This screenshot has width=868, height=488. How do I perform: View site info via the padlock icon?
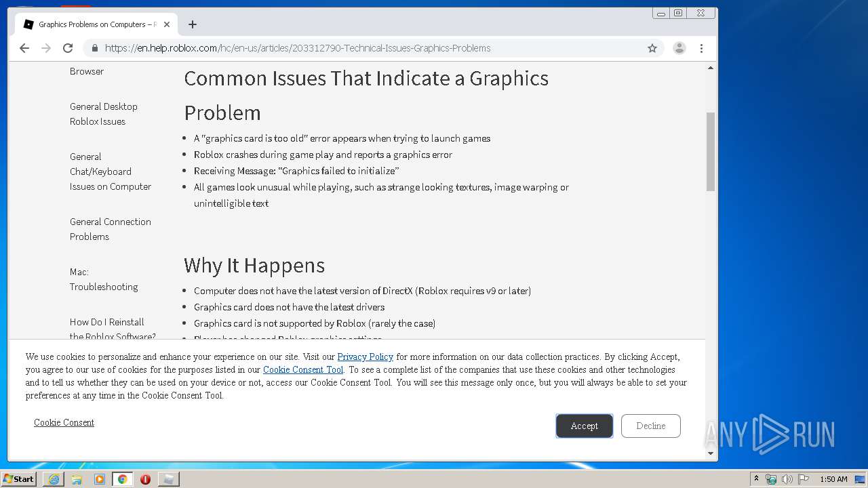pyautogui.click(x=94, y=48)
